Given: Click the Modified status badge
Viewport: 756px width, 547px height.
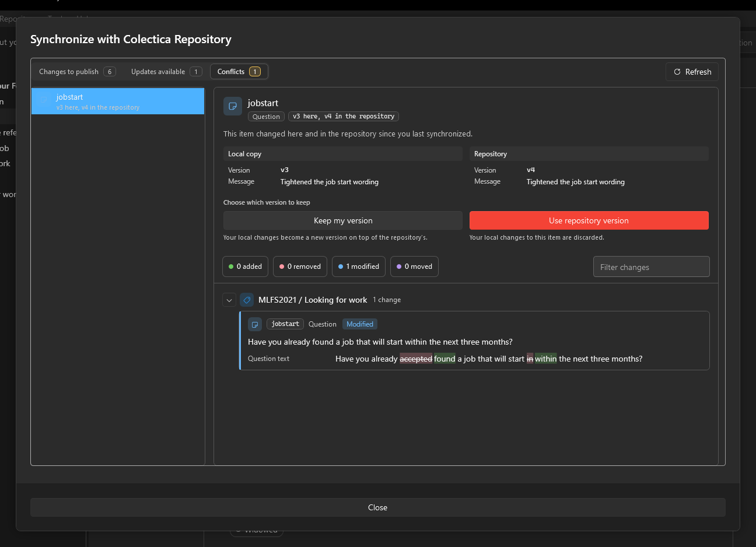Looking at the screenshot, I should (360, 324).
